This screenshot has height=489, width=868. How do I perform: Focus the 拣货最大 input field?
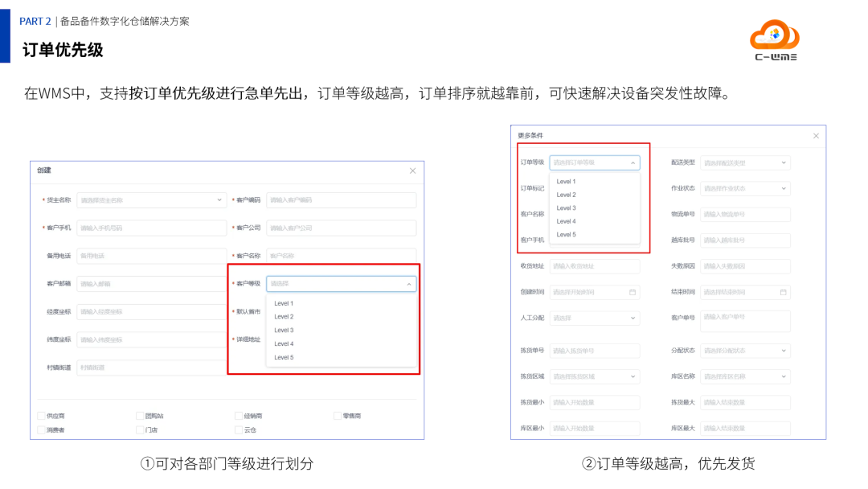[745, 403]
